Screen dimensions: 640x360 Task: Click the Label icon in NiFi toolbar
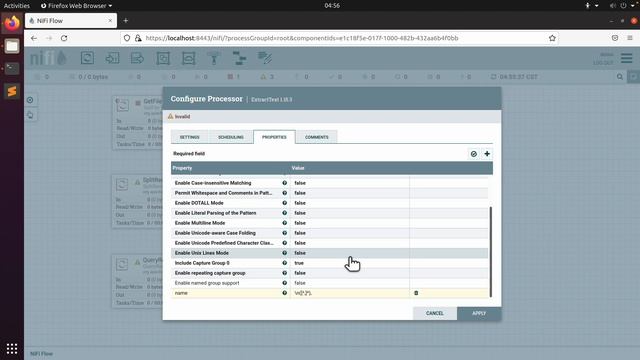coord(264,58)
